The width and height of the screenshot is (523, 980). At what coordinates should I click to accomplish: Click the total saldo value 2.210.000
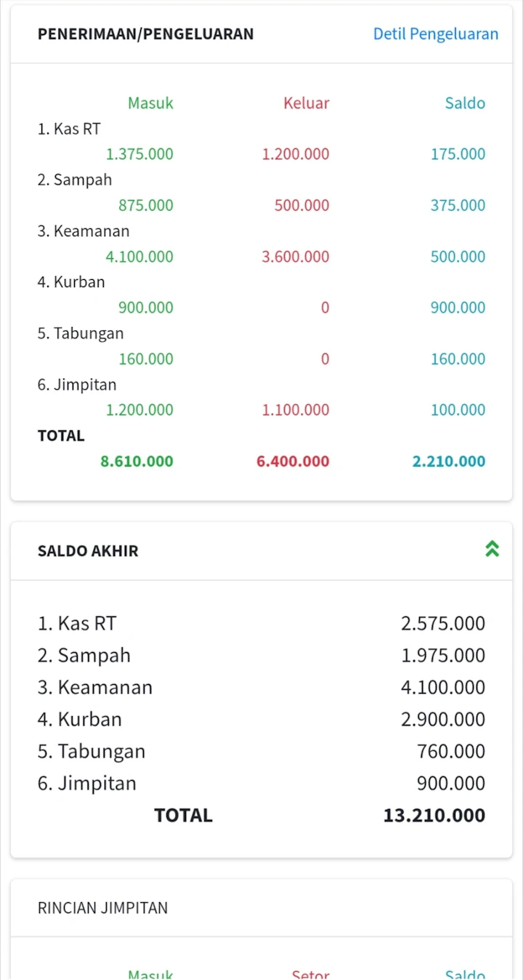[448, 461]
